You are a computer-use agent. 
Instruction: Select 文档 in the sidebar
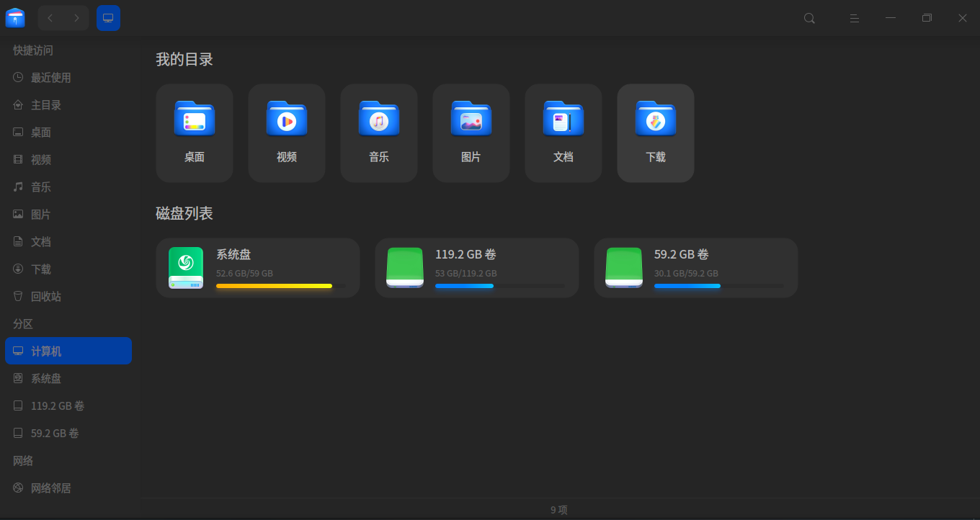pos(68,242)
